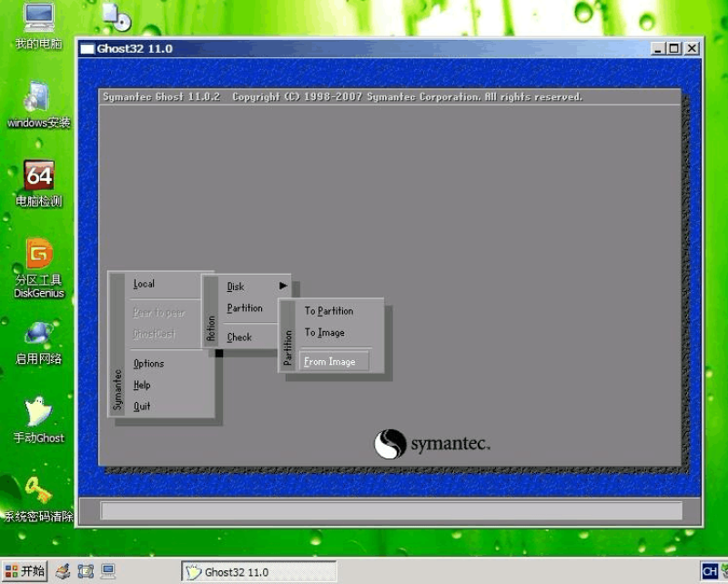
Task: Click the printer quick launch icon
Action: pos(63,571)
